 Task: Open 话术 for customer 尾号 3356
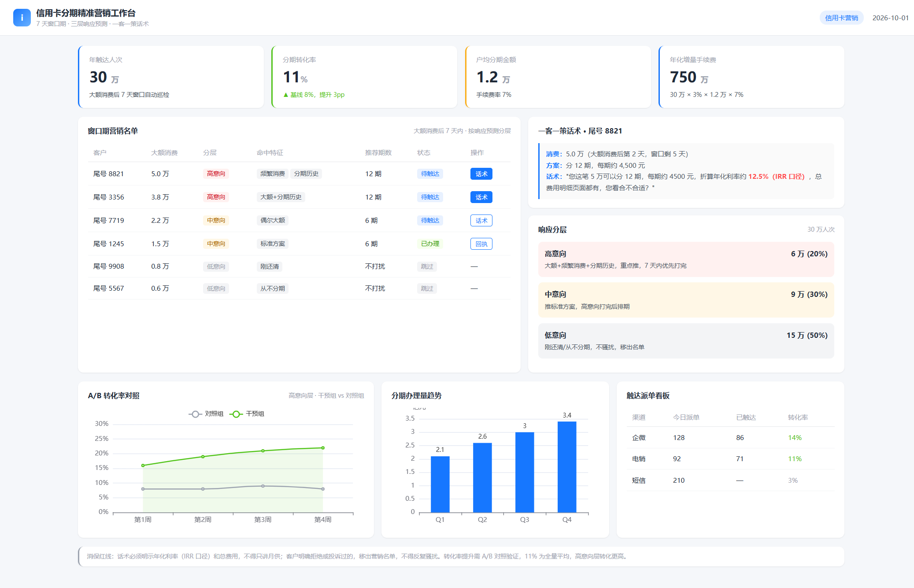pos(481,197)
